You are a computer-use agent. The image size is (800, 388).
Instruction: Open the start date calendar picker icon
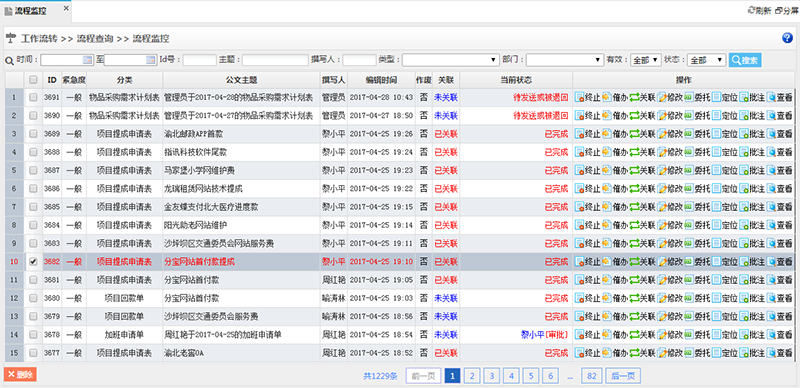(88, 60)
